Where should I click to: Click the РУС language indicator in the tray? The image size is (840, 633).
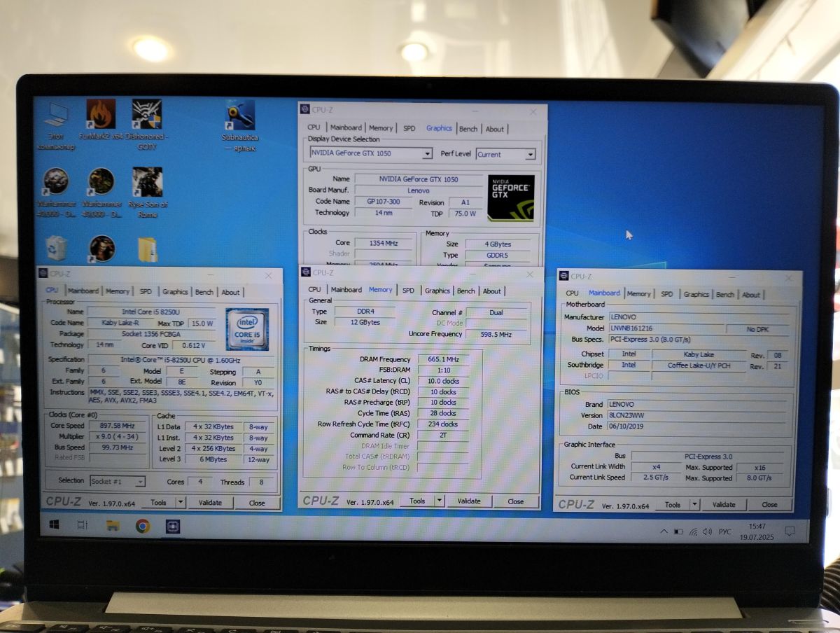[x=724, y=531]
